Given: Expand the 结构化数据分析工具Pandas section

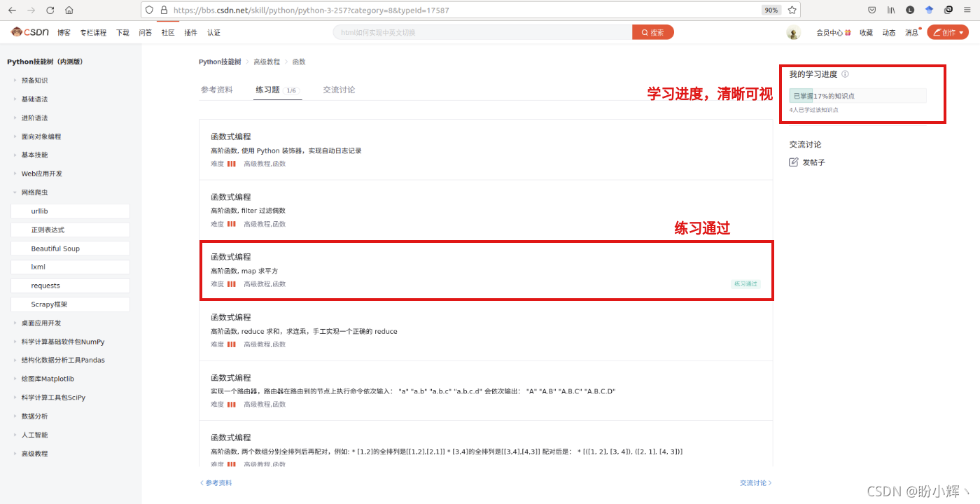Looking at the screenshot, I should click(63, 360).
